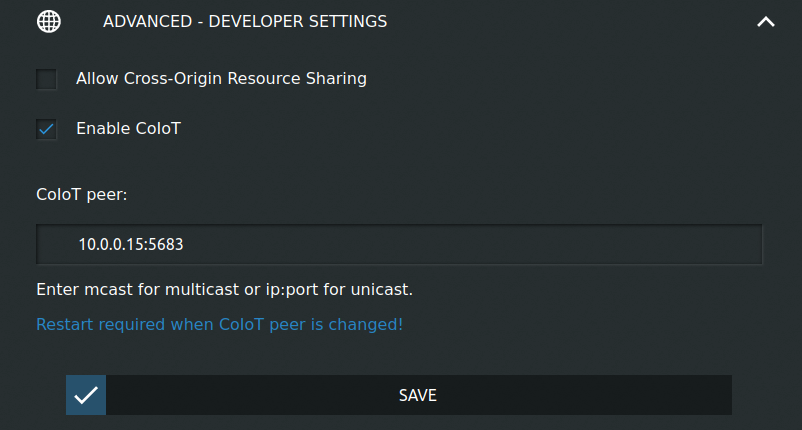Viewport: 802px width, 430px height.
Task: Click the upward arrow in the header
Action: [766, 21]
